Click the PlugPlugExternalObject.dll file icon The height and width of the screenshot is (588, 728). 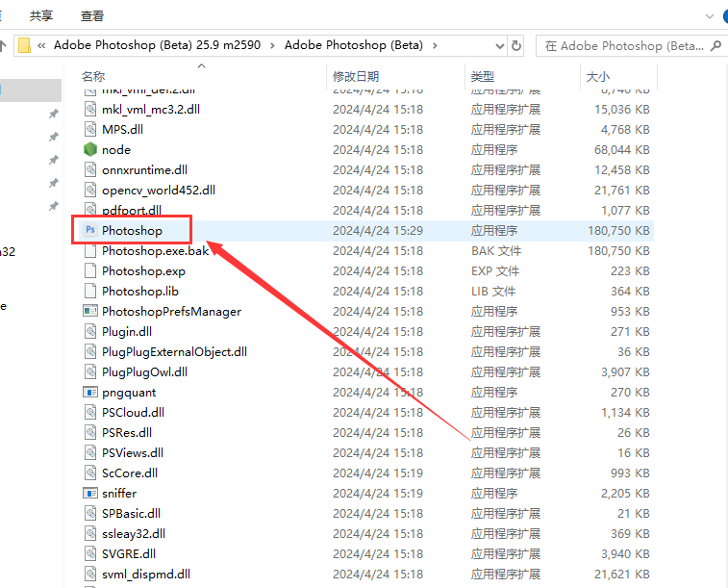[90, 351]
